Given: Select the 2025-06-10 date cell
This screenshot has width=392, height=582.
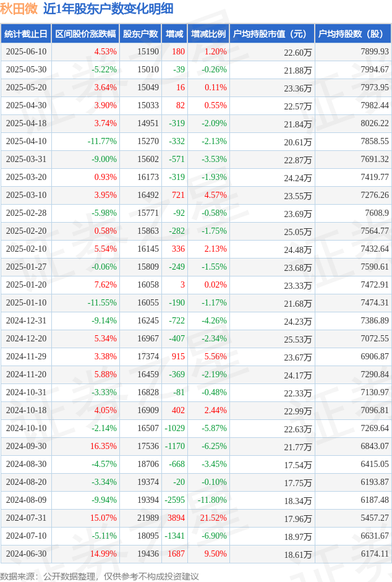Looking at the screenshot, I should pyautogui.click(x=26, y=51).
